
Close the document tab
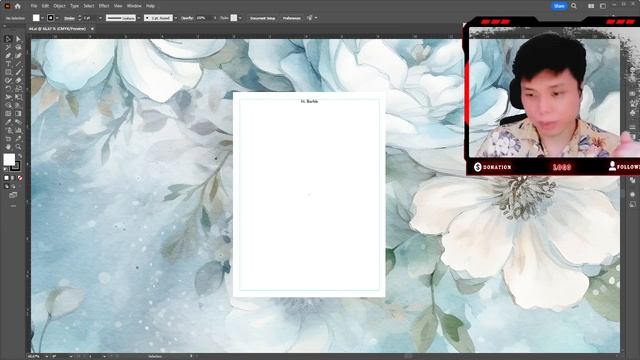click(92, 29)
